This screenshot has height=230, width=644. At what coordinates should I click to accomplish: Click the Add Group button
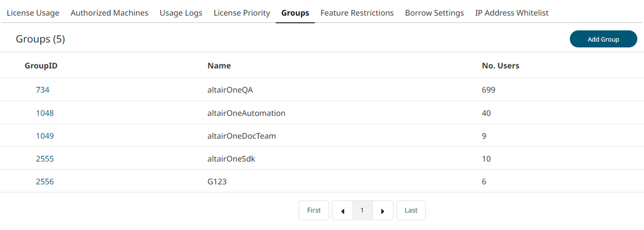pos(603,39)
